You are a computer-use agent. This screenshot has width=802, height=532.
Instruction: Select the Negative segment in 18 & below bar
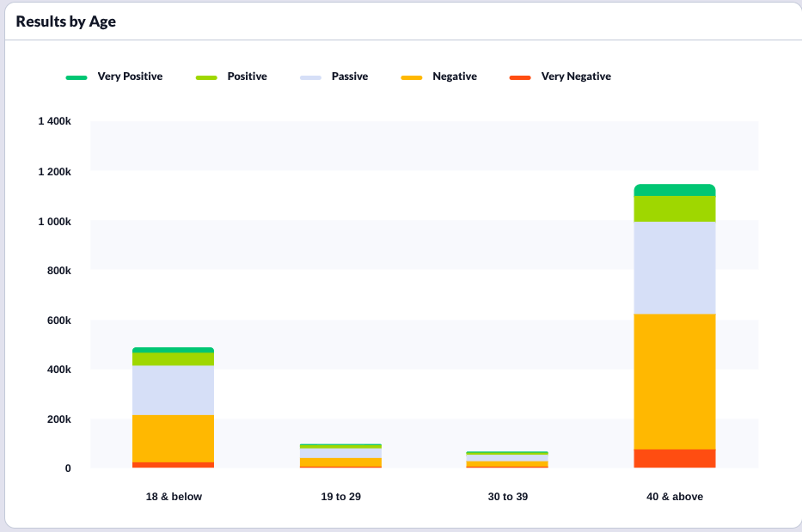[x=173, y=438]
